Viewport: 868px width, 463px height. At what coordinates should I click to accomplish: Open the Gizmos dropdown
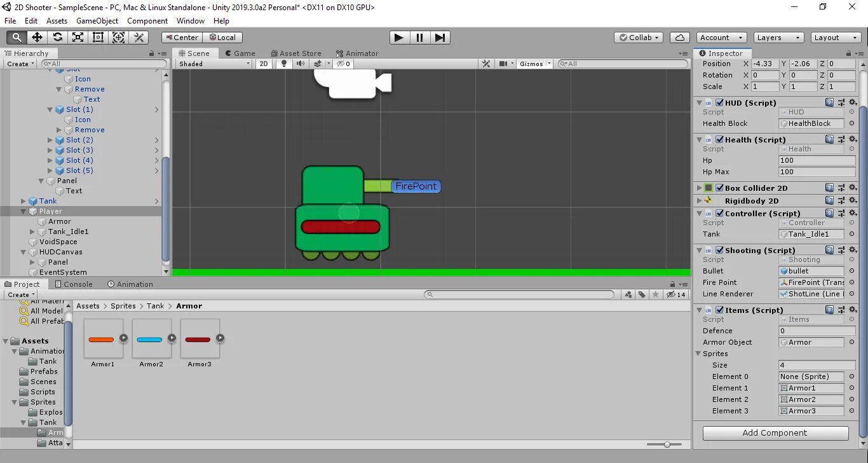pyautogui.click(x=534, y=64)
